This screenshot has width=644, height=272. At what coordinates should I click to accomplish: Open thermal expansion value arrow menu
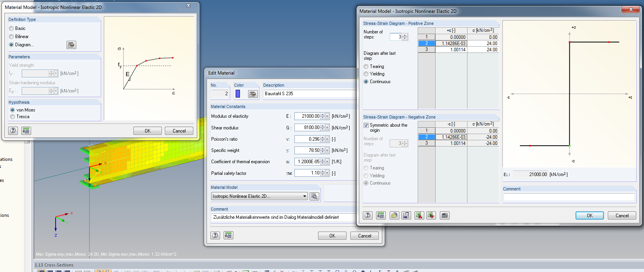tap(327, 162)
